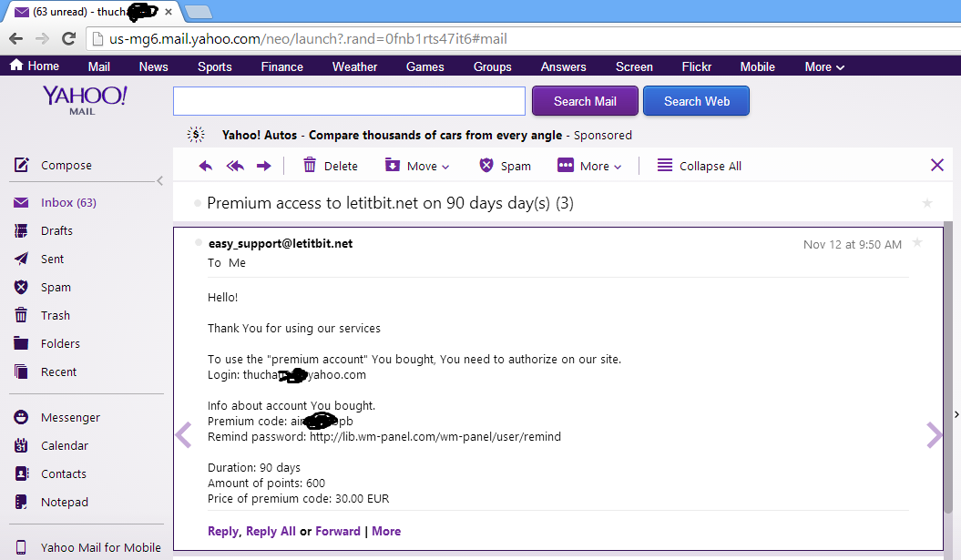Open the Calendar from sidebar
Image resolution: width=961 pixels, height=560 pixels.
click(x=64, y=446)
